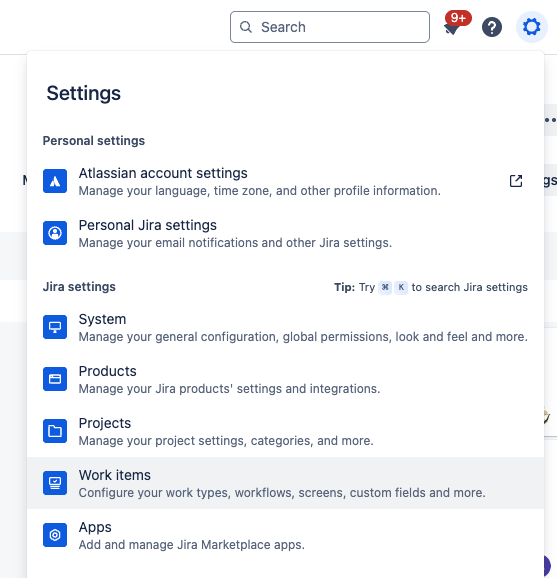Open Atlassian account settings

pos(285,181)
